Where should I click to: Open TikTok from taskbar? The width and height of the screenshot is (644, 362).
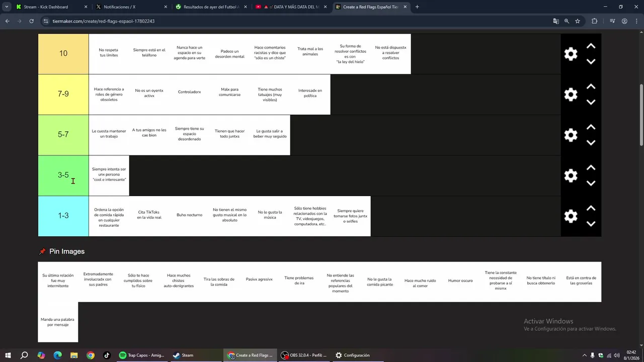pos(107,355)
